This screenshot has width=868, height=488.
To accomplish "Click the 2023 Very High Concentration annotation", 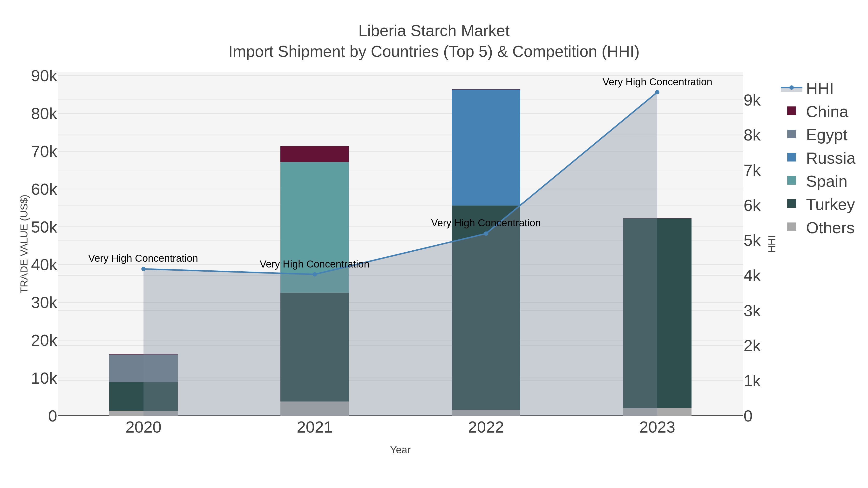I will tap(658, 82).
